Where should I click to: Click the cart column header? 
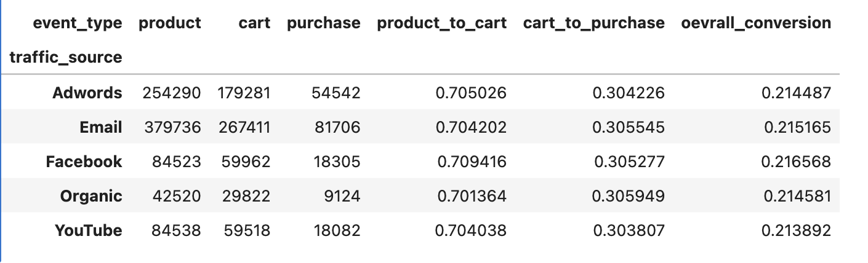pyautogui.click(x=254, y=23)
